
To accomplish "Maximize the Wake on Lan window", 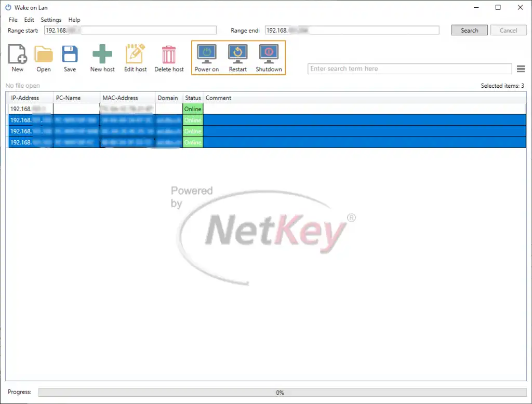I will (x=498, y=7).
